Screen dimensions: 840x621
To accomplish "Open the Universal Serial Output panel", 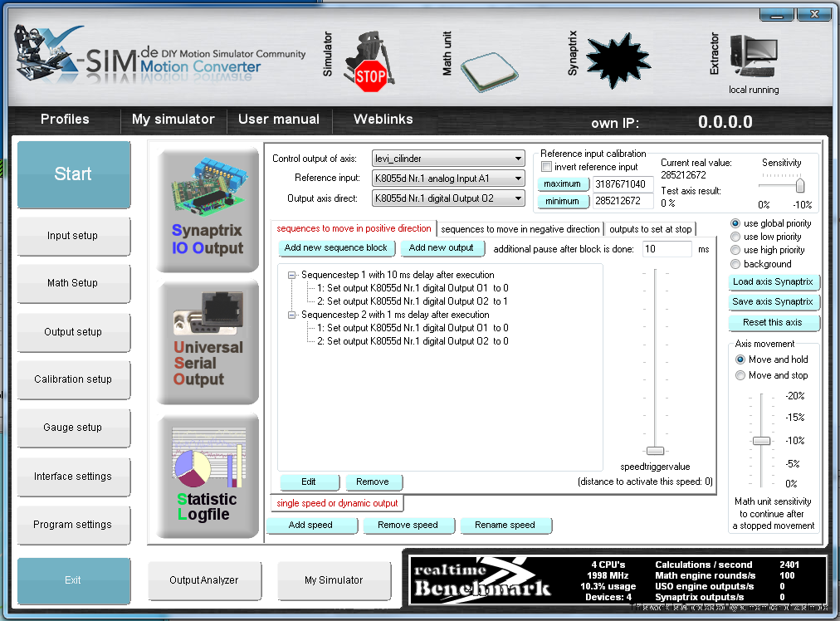I will 208,343.
